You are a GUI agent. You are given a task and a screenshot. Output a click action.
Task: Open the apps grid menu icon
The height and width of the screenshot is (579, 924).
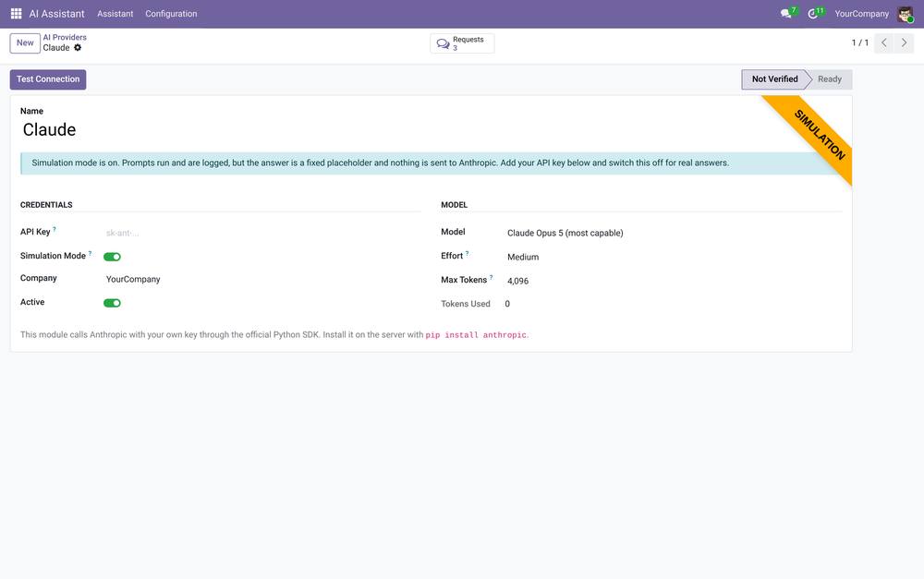tap(16, 14)
